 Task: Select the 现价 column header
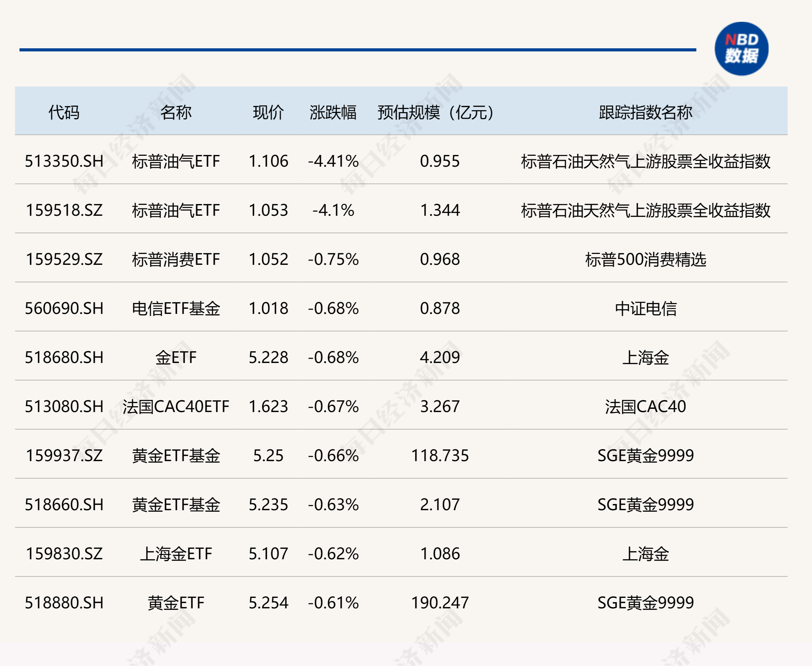pos(268,112)
